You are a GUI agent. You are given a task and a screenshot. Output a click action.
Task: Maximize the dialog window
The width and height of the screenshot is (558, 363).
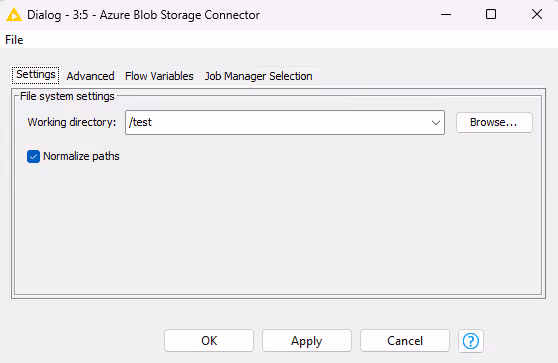(x=491, y=14)
